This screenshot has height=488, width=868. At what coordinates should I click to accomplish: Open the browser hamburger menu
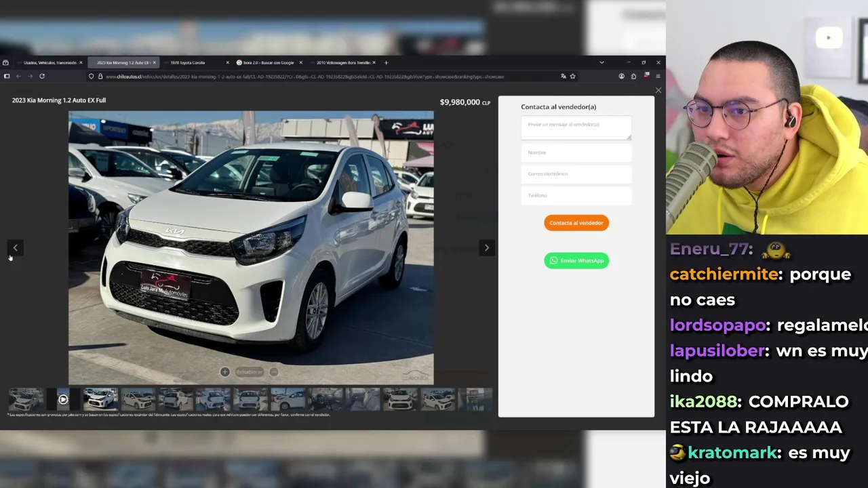658,77
